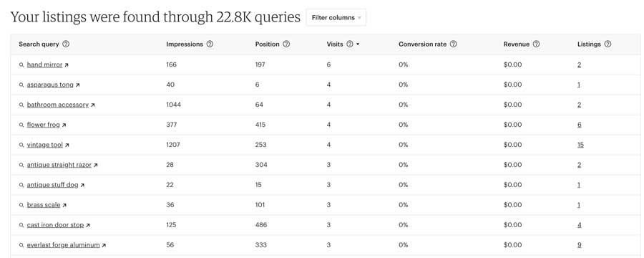Click external arrow icon beside hand mirror
This screenshot has height=258, width=644.
(67, 65)
